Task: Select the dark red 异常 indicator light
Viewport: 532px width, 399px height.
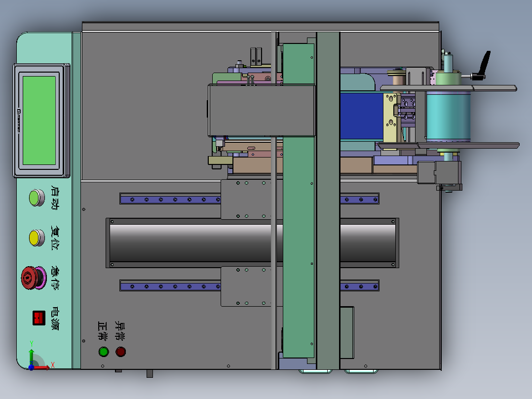Action: point(120,352)
